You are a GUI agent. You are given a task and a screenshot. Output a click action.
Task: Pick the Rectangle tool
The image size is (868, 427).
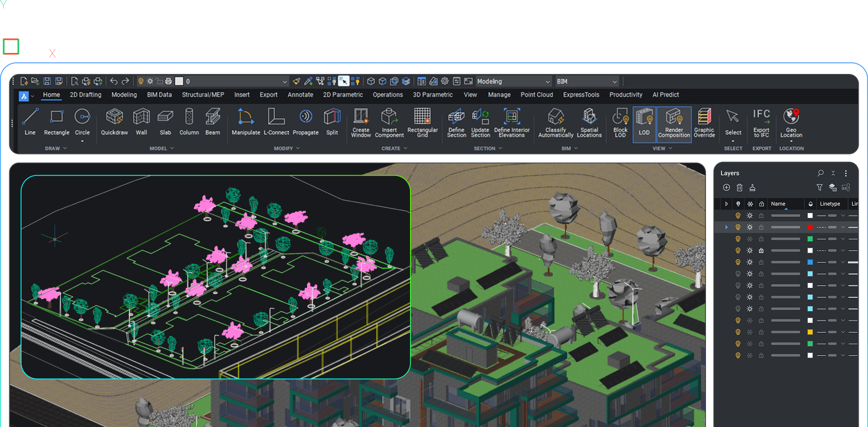[57, 121]
